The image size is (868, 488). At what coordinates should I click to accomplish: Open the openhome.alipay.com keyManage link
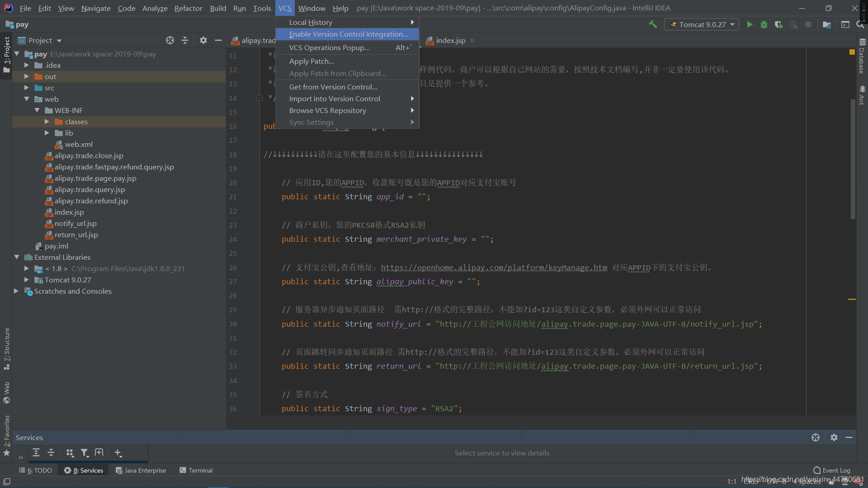coord(494,267)
